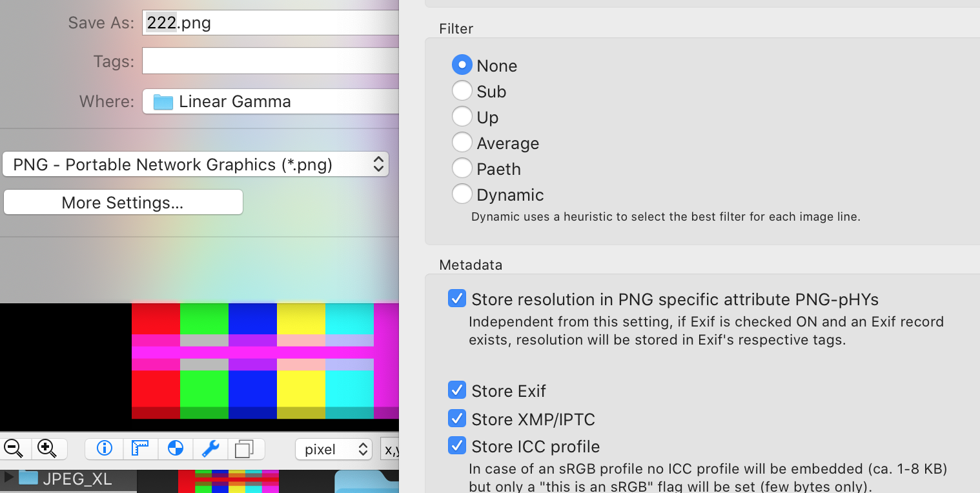Viewport: 980px width, 493px height.
Task: Open the Where location popup (Linear Gamma)
Action: click(x=271, y=101)
